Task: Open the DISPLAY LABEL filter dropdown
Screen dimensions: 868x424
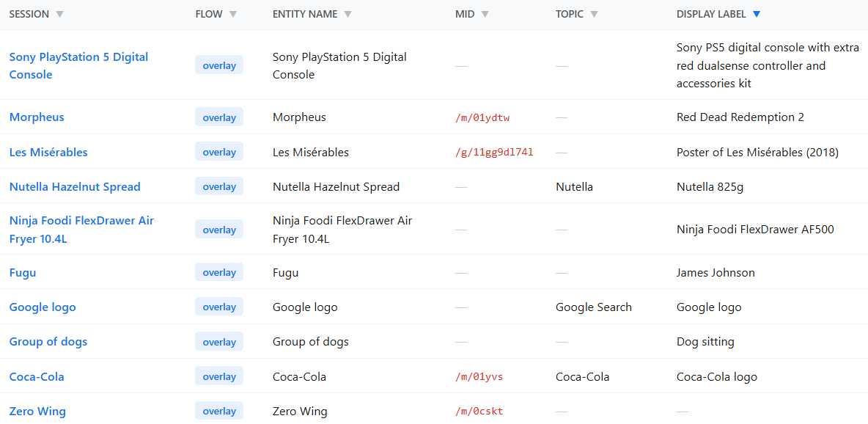Action: tap(757, 13)
